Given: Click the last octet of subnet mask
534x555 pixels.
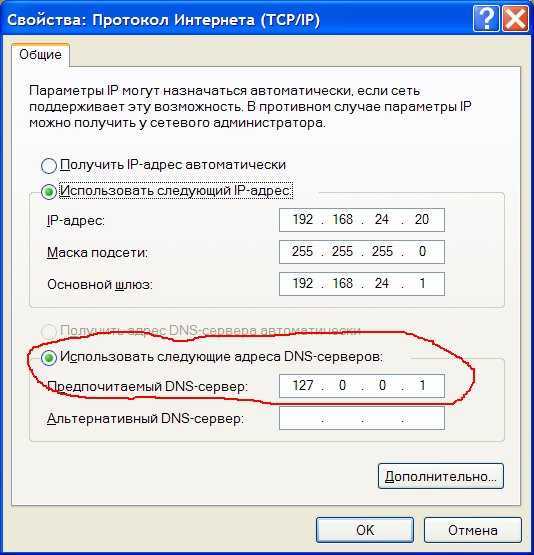Looking at the screenshot, I should point(422,251).
